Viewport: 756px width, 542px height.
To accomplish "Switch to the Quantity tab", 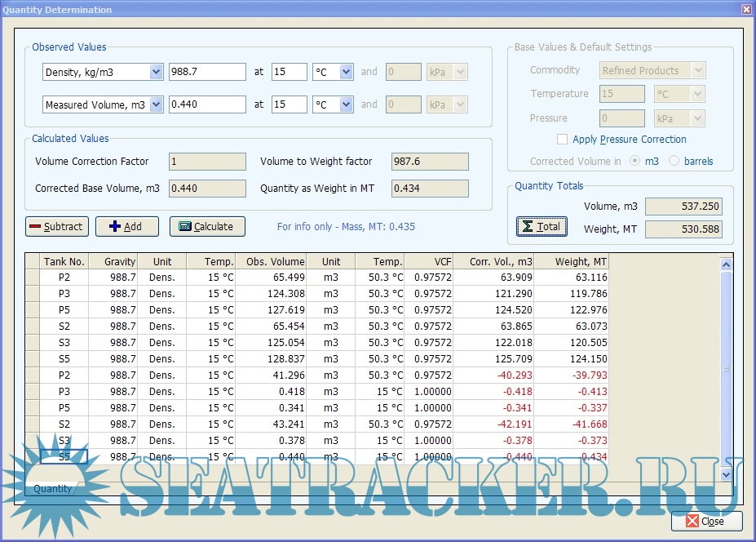I will pos(52,489).
